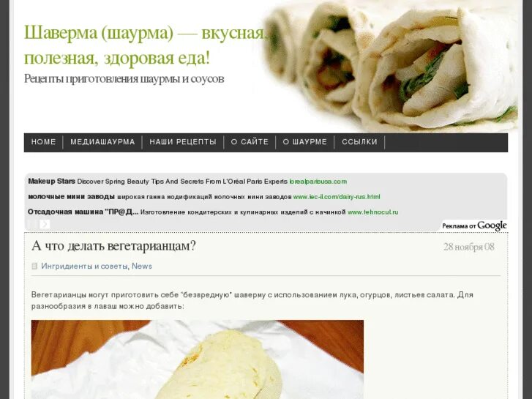This screenshot has width=532, height=399.
Task: Open the Ингридиенты и советы category
Action: tap(84, 266)
